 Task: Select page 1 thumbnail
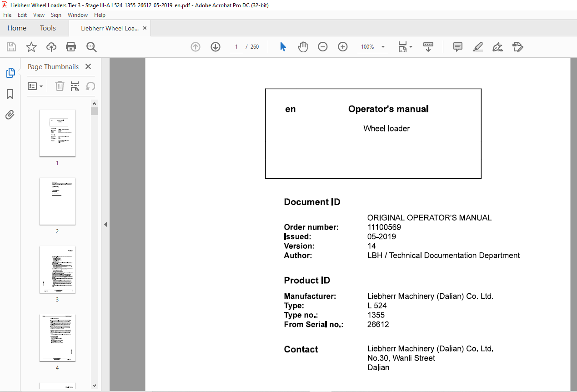coord(57,133)
